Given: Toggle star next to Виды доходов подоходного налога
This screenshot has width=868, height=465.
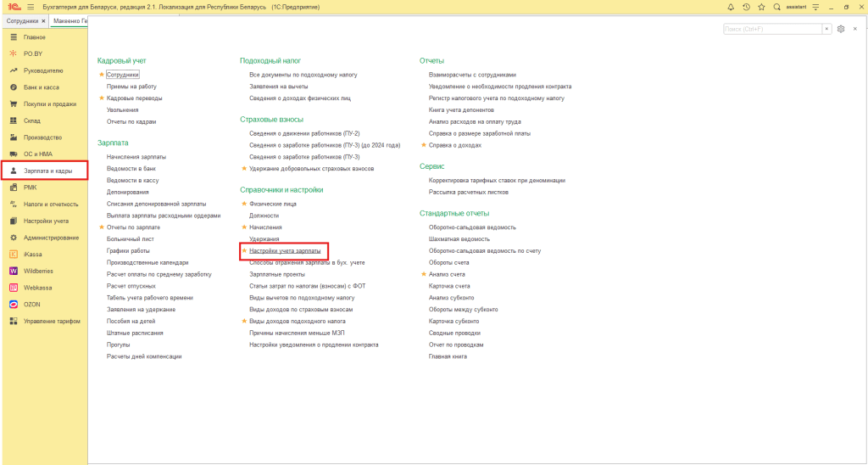Looking at the screenshot, I should [x=244, y=322].
